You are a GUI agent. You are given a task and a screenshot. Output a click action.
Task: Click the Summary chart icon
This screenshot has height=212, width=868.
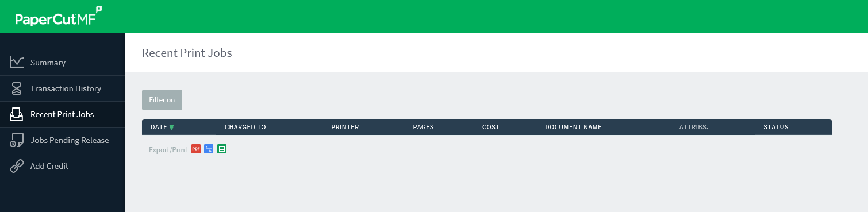pyautogui.click(x=17, y=62)
